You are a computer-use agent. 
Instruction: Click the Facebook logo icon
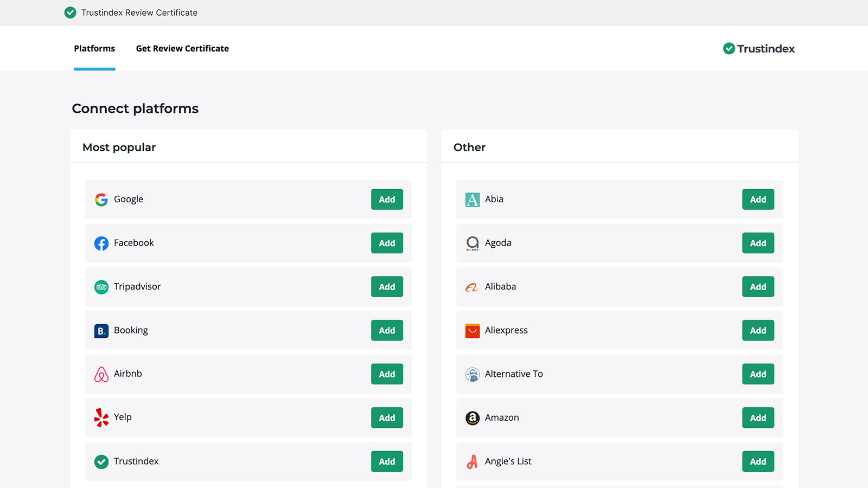(101, 243)
